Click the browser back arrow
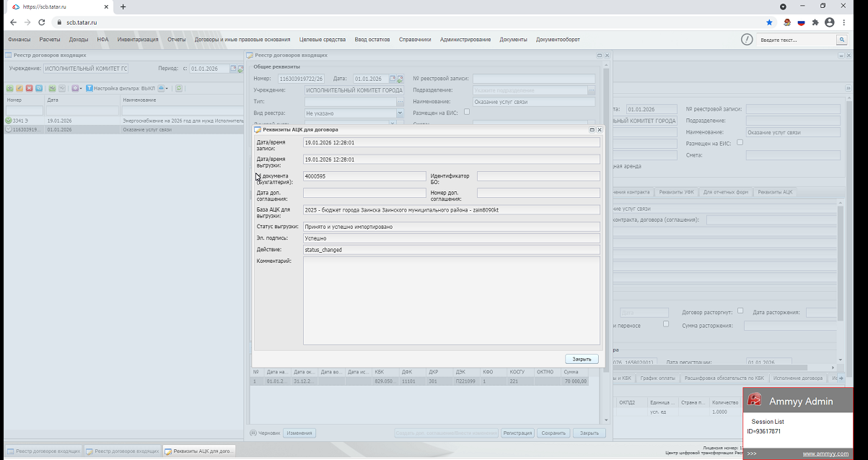Image resolution: width=868 pixels, height=460 pixels. (12, 22)
